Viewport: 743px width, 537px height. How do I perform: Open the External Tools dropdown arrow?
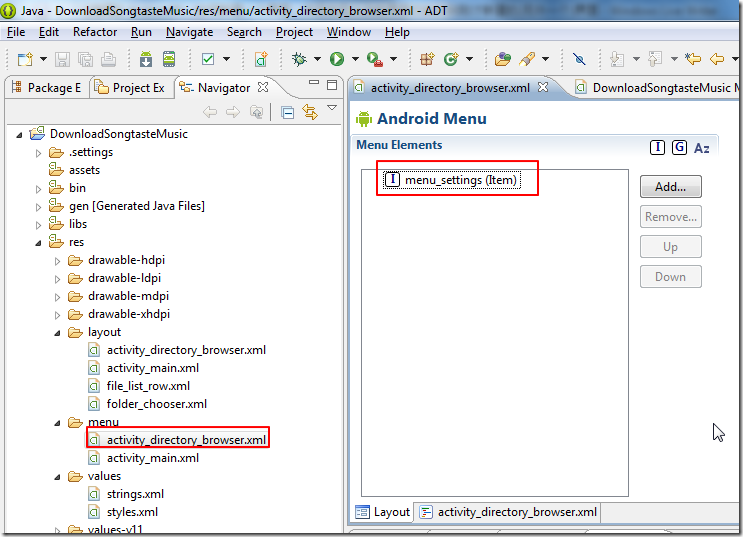tap(393, 59)
